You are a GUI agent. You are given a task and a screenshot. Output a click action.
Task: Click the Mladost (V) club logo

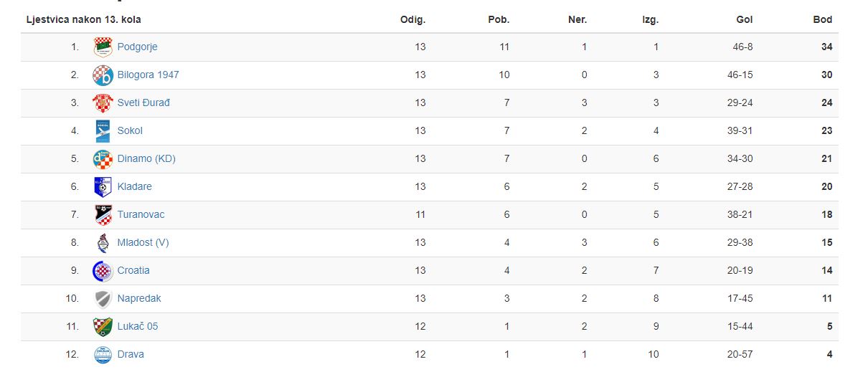(x=103, y=243)
